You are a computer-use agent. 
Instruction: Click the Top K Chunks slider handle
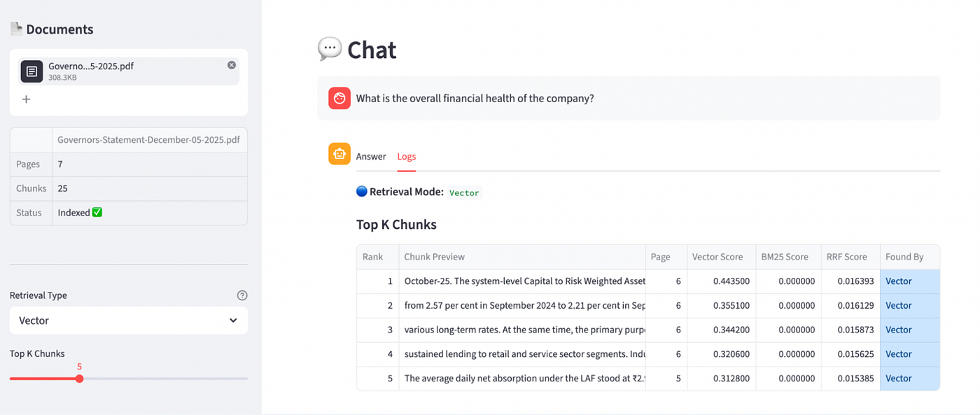[79, 379]
